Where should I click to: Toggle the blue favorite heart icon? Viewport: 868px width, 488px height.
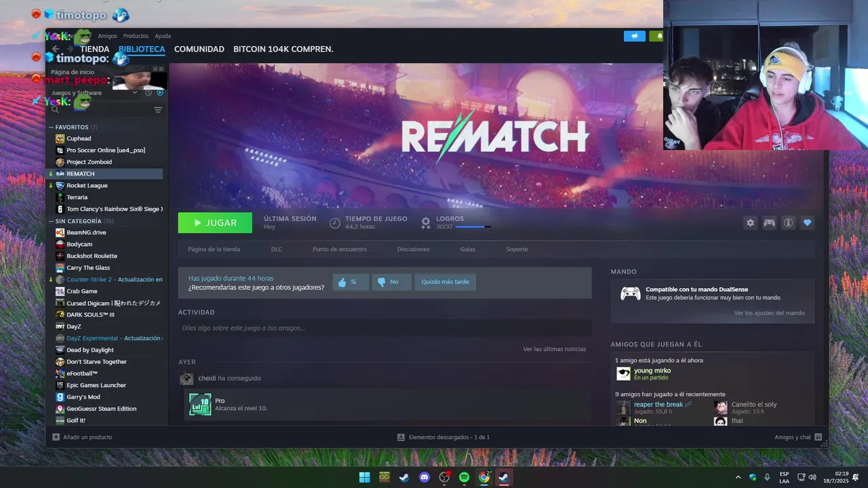coord(807,223)
